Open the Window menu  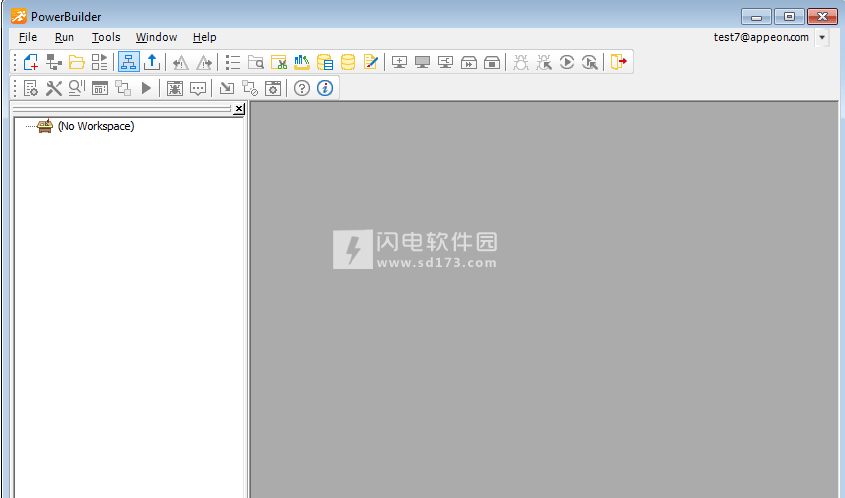click(x=156, y=37)
